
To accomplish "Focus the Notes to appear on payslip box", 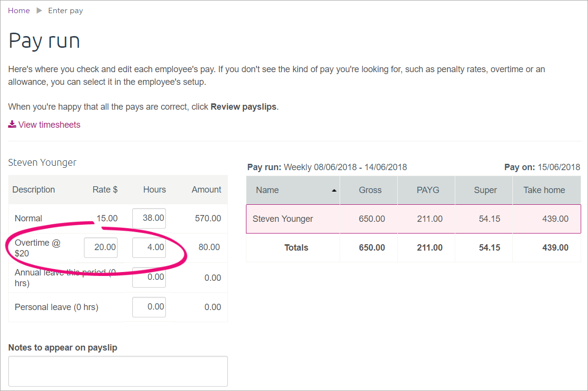I will (118, 371).
